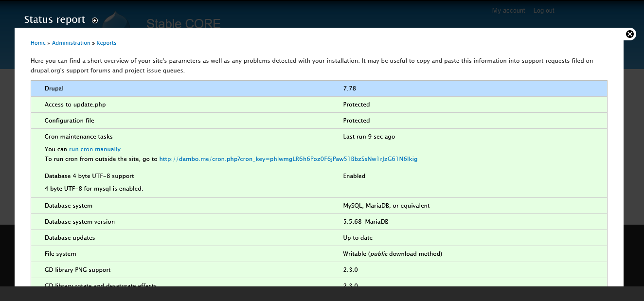Open the dambo.me cron.php URL link
The width and height of the screenshot is (644, 301).
point(288,159)
